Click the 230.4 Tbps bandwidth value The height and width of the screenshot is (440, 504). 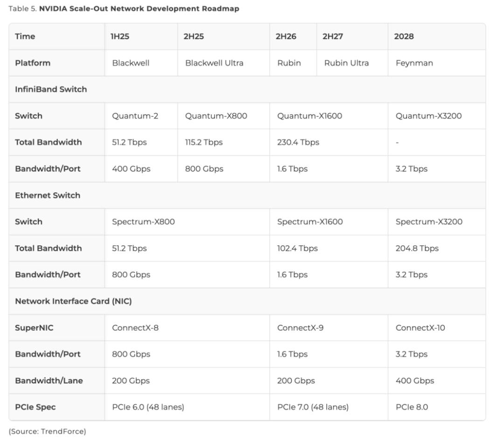pyautogui.click(x=298, y=142)
